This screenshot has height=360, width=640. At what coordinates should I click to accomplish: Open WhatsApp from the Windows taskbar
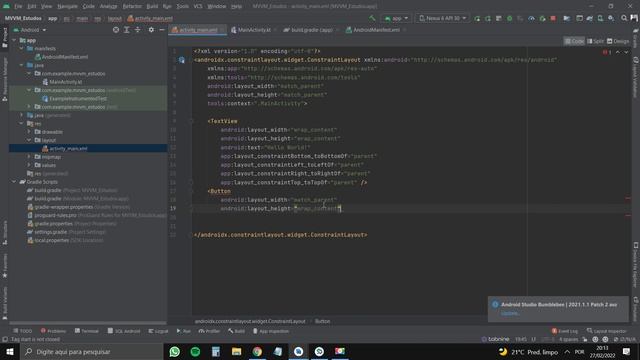tap(174, 351)
